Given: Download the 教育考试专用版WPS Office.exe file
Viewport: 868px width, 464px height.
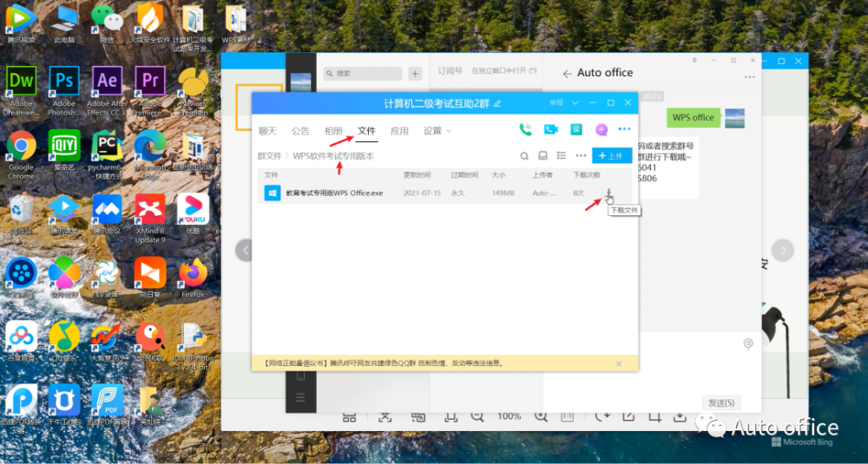Looking at the screenshot, I should pyautogui.click(x=609, y=193).
